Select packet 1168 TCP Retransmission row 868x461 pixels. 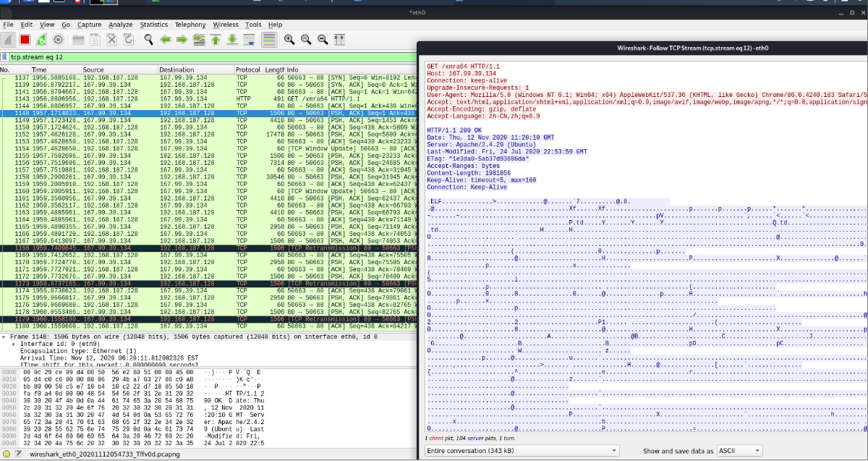[x=208, y=248]
